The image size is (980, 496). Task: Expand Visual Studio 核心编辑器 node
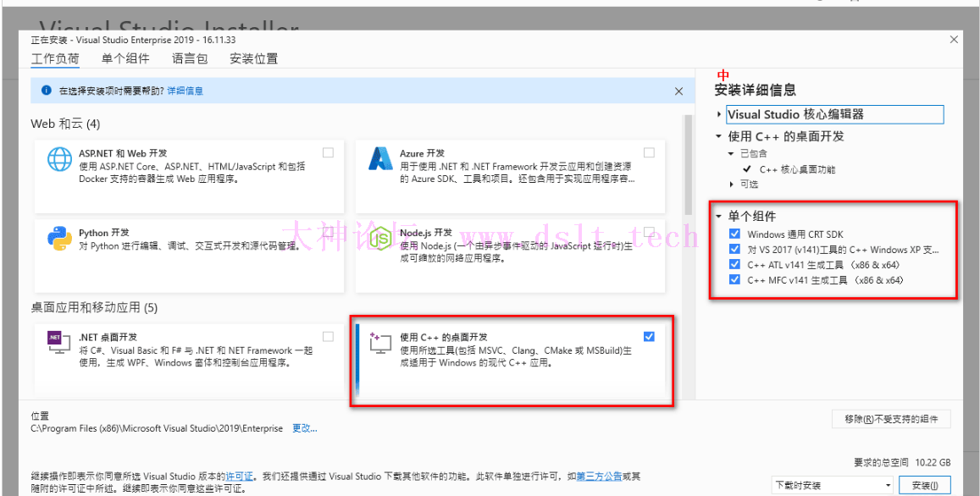click(719, 115)
